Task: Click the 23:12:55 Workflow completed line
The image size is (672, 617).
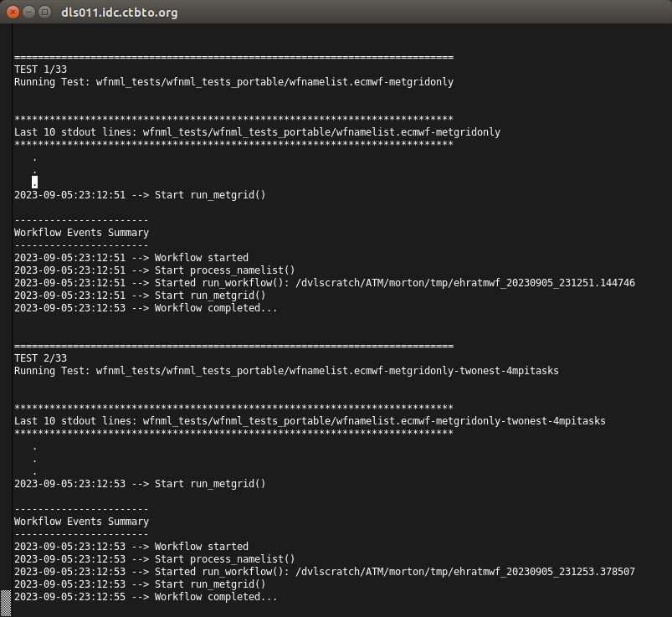Action: point(146,597)
